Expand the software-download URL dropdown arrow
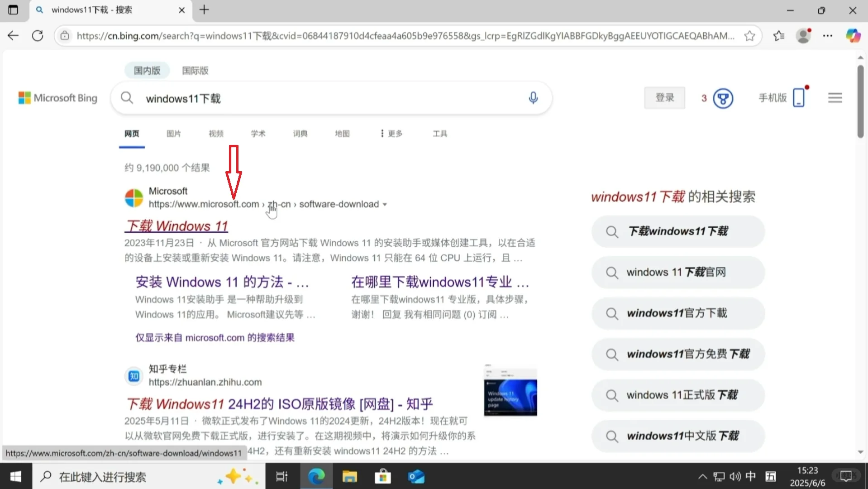 [385, 205]
